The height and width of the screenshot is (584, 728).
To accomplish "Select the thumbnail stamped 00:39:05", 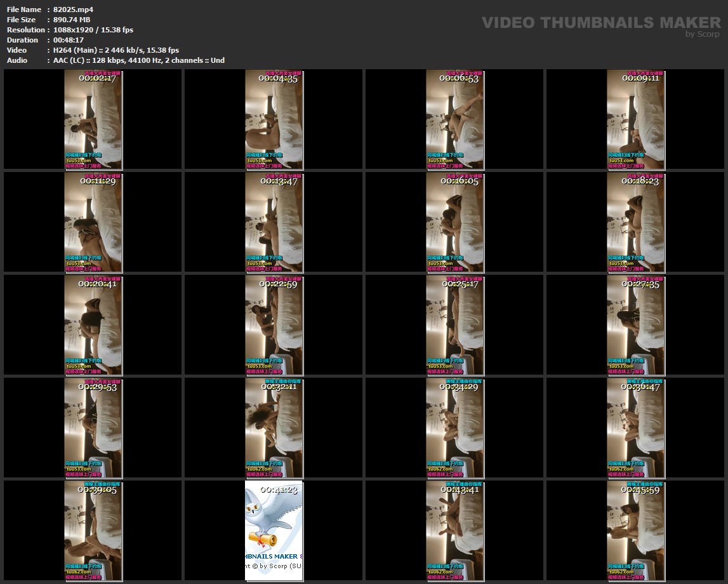I will (x=93, y=531).
